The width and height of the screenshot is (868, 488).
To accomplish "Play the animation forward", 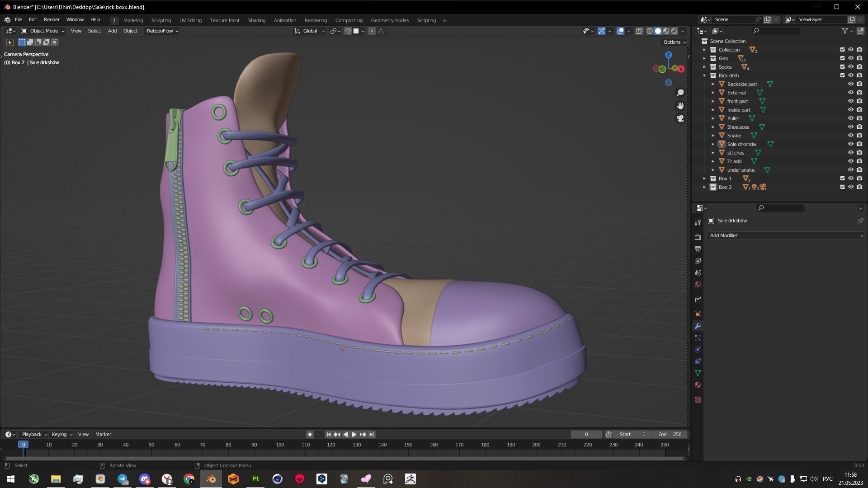I will coord(354,435).
